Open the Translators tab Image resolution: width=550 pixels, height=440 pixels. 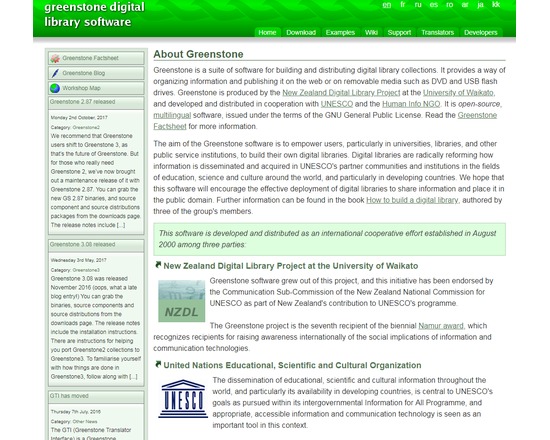[437, 32]
